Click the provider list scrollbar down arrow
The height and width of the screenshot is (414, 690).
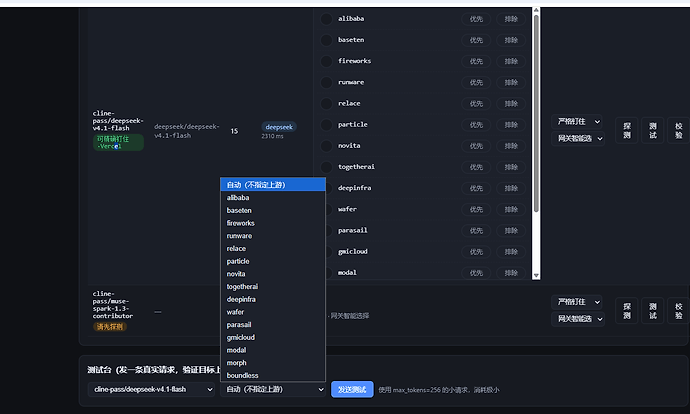(536, 275)
